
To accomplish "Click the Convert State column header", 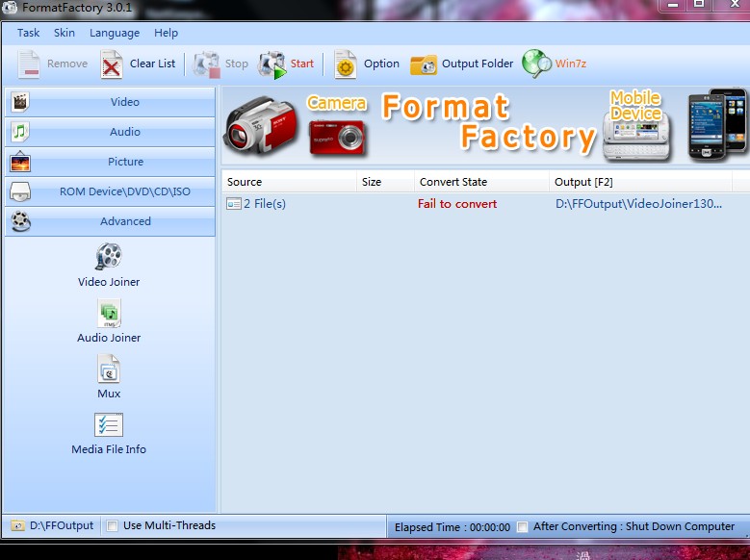I will pos(453,182).
